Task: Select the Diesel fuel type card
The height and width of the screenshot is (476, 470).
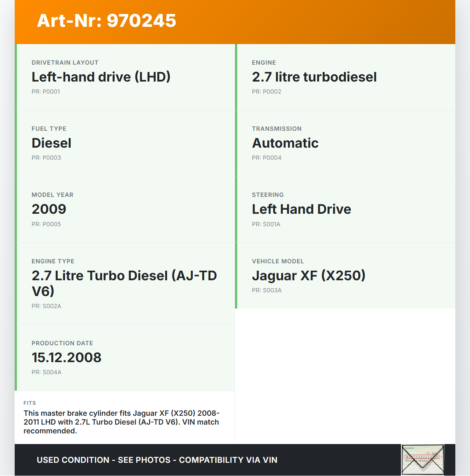Action: 125,143
